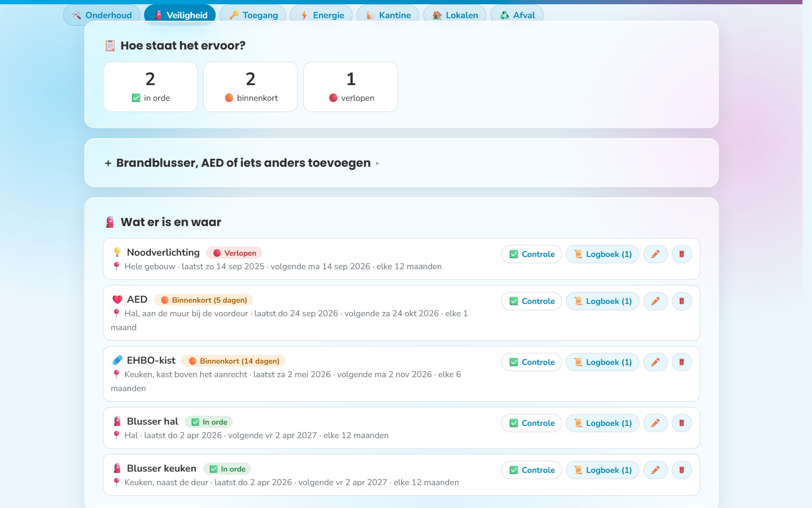The image size is (812, 508).
Task: Show Logboek (1) for Blusser keuken
Action: click(603, 470)
